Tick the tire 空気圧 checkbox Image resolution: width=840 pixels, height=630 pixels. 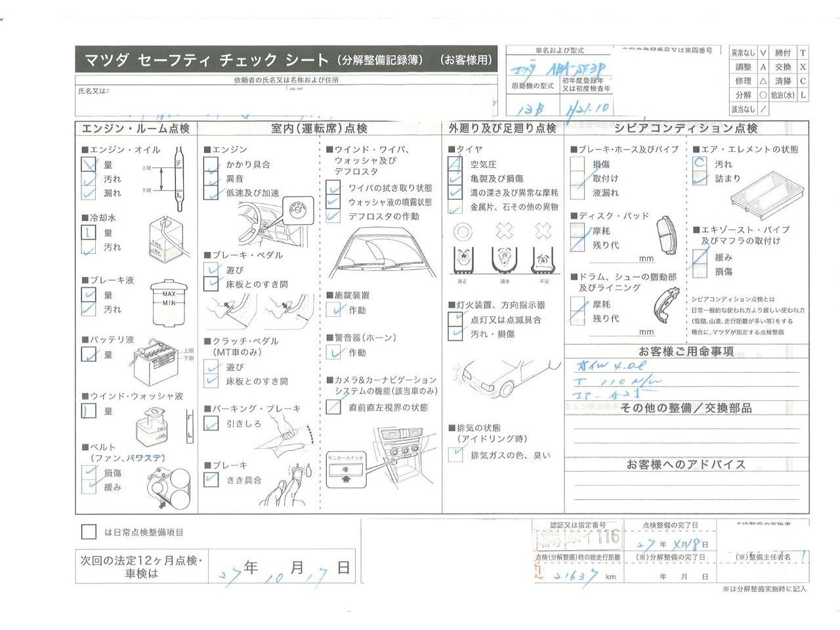pos(455,164)
